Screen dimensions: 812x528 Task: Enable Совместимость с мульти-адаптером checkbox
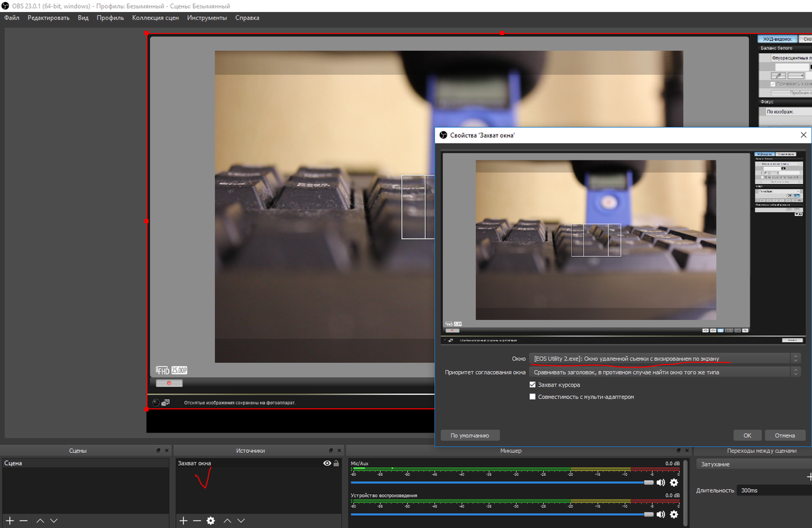click(533, 397)
